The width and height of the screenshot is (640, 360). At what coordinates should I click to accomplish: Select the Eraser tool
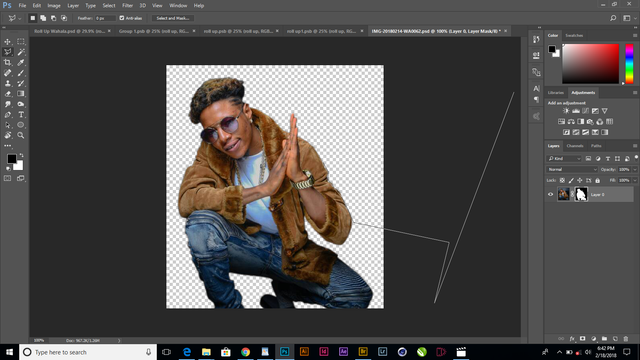pyautogui.click(x=7, y=93)
